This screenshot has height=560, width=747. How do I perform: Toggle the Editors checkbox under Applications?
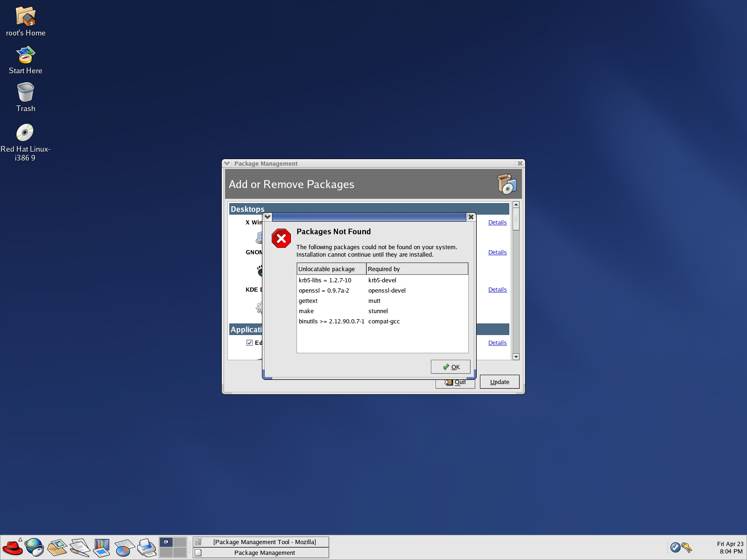point(249,343)
